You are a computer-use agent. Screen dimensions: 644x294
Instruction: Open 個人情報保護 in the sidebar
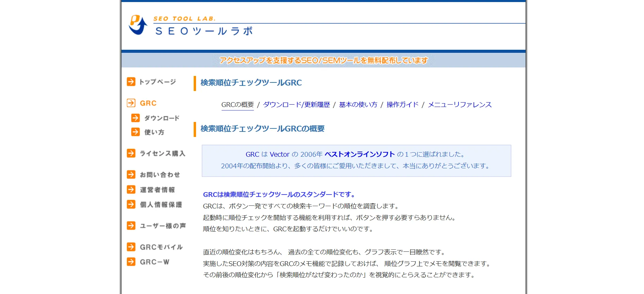pos(161,204)
